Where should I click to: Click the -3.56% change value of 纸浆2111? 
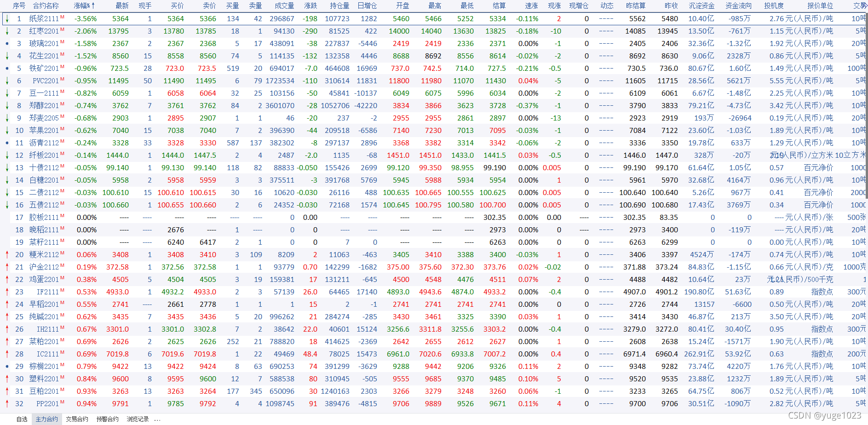click(86, 19)
